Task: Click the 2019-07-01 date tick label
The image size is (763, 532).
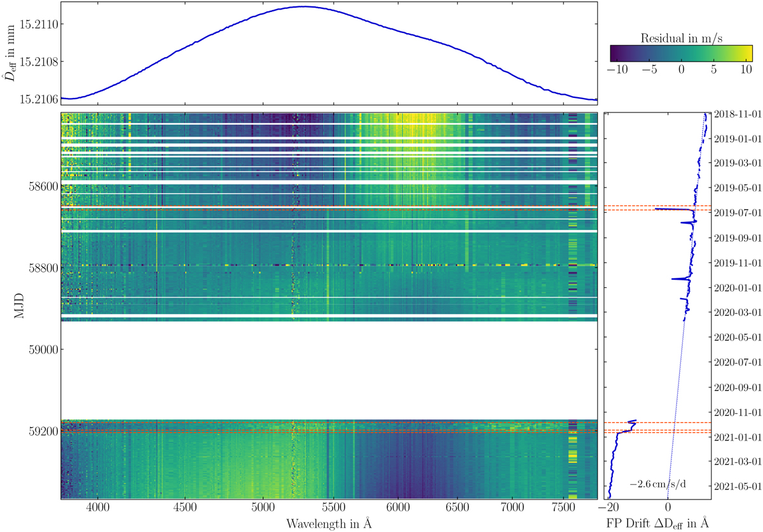Action: click(x=738, y=213)
